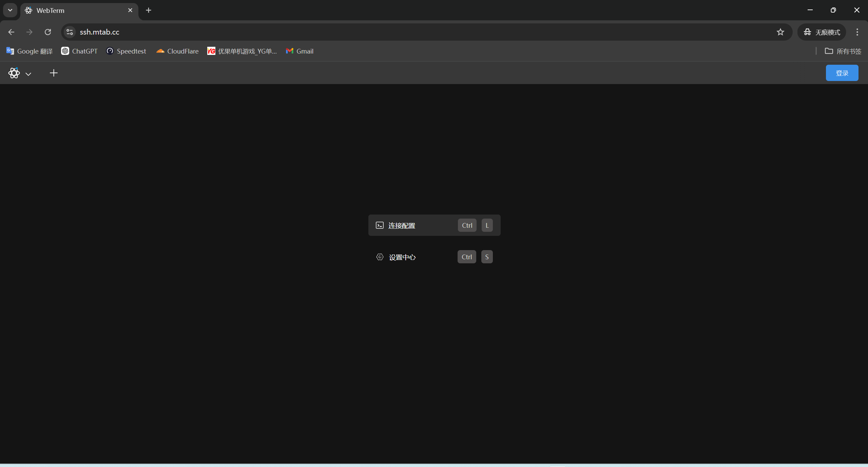Add a new terminal session with plus
868x467 pixels.
click(x=54, y=73)
